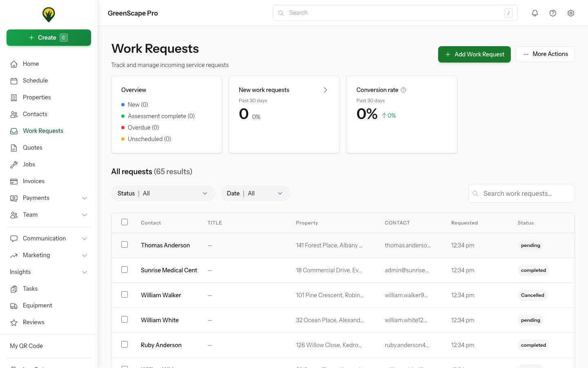588x368 pixels.
Task: Open Work Requests in the sidebar
Action: 43,130
